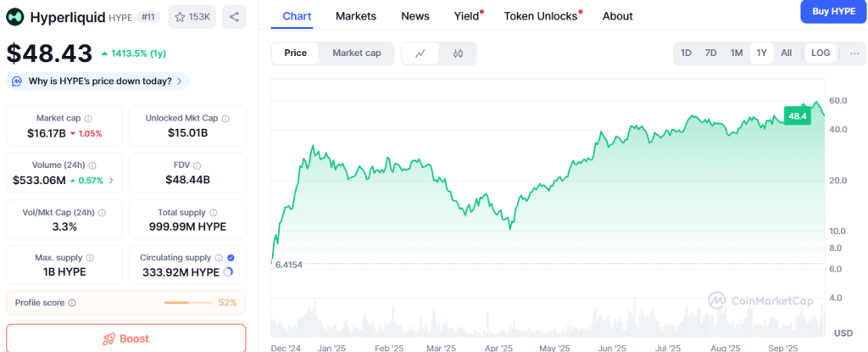Open the chart more options menu

pos(854,53)
